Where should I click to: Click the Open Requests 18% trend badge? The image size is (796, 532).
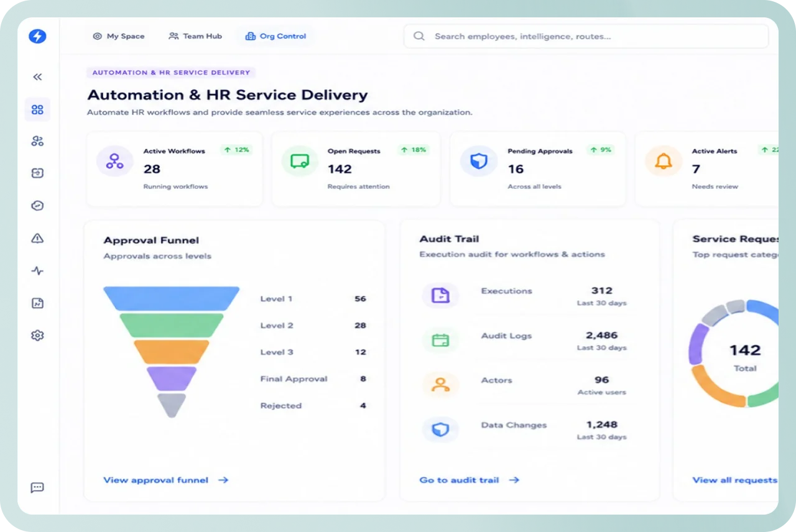point(413,150)
